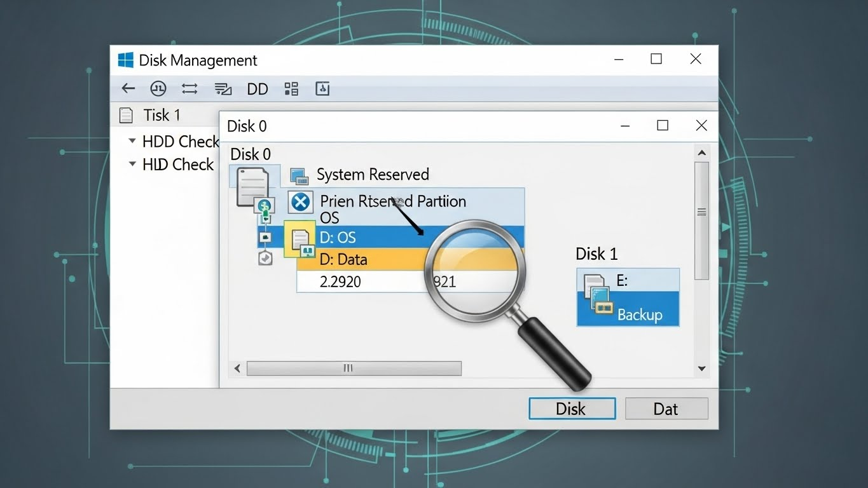The height and width of the screenshot is (488, 868).
Task: Collapse the HLD Check entry
Action: click(x=132, y=164)
